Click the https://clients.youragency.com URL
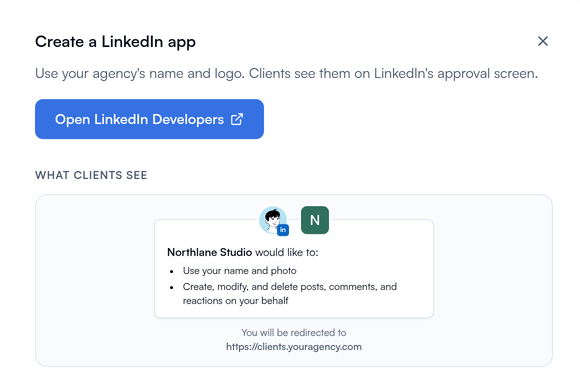This screenshot has height=383, width=580. tap(294, 347)
